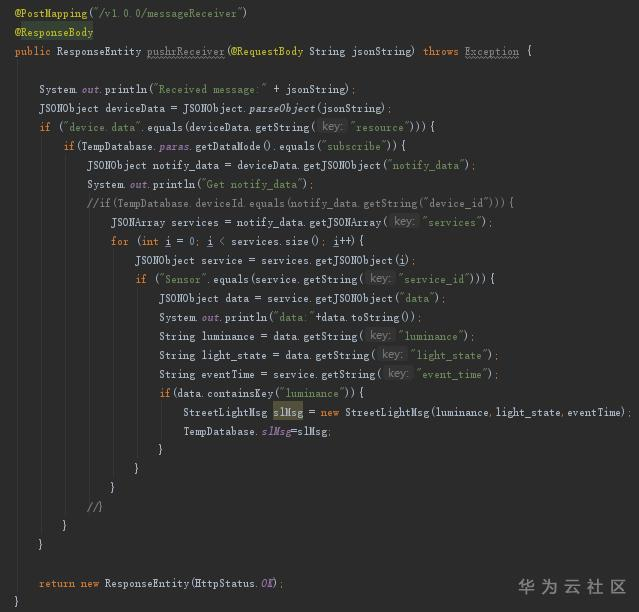Click the return keyword
This screenshot has height=612, width=639.
tap(57, 583)
